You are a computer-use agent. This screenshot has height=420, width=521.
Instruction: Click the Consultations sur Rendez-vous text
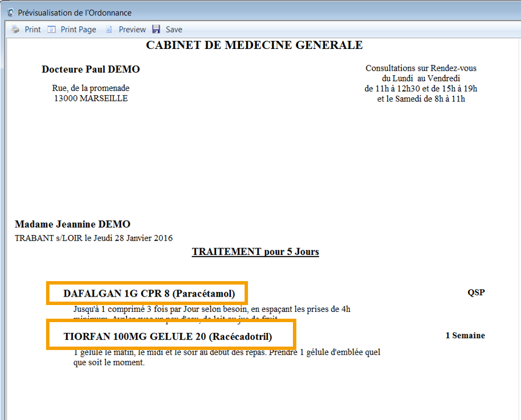[x=421, y=68]
